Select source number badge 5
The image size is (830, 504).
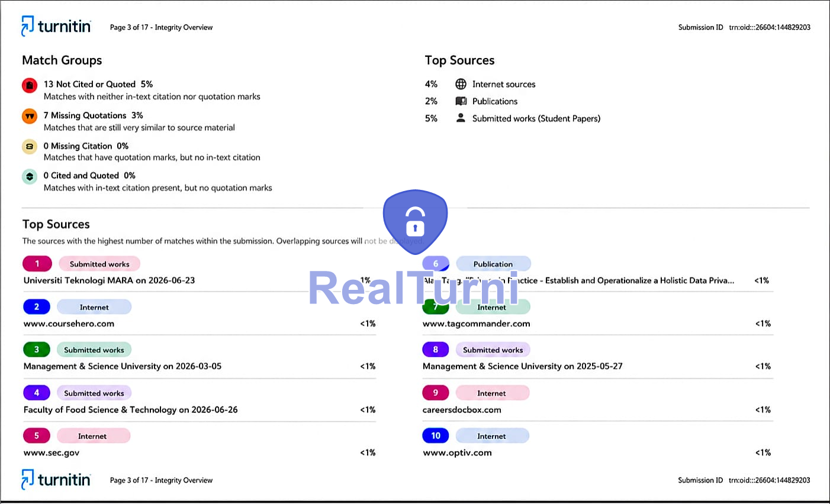(37, 436)
